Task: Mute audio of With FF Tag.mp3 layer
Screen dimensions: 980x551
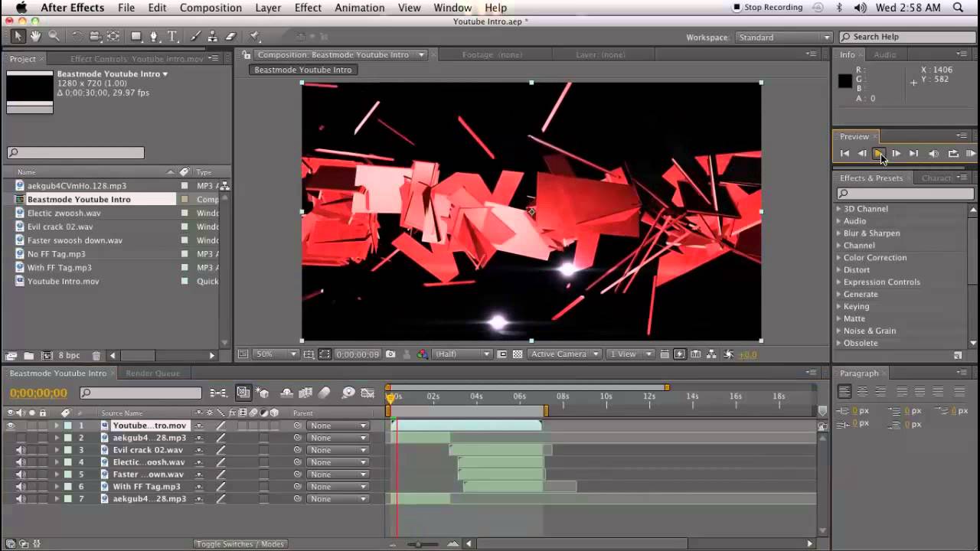Action: coord(21,487)
